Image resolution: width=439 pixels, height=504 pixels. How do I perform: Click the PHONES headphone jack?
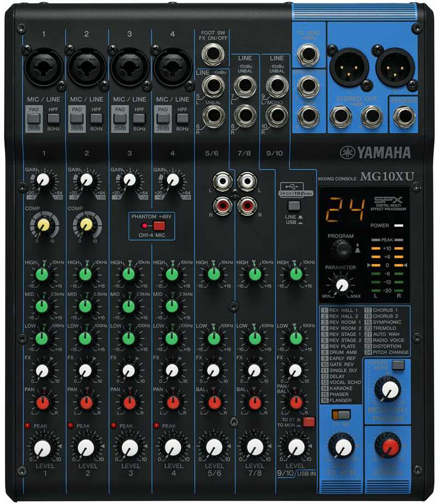pos(404,116)
